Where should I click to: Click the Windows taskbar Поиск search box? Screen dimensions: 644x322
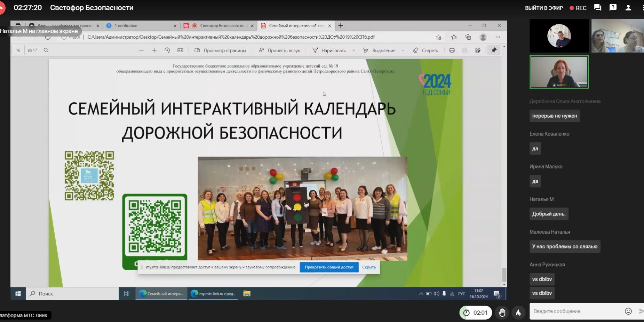(72, 293)
